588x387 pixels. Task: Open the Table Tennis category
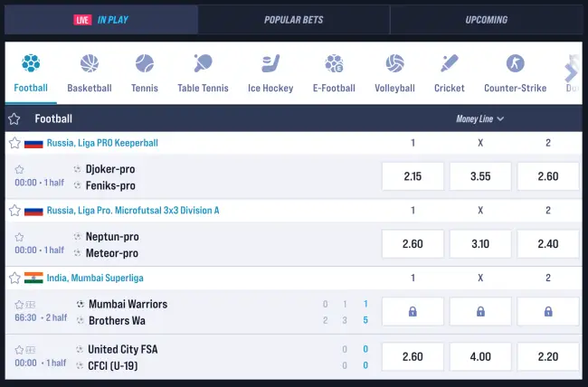(x=202, y=72)
